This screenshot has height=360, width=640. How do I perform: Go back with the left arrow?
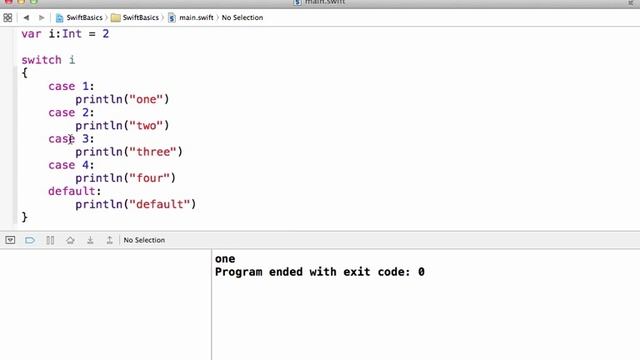pyautogui.click(x=26, y=18)
